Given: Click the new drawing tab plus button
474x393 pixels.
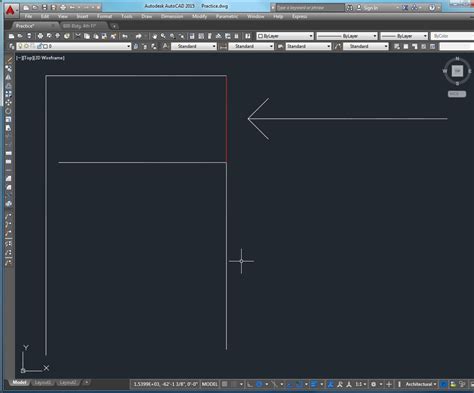Looking at the screenshot, I should click(x=114, y=26).
